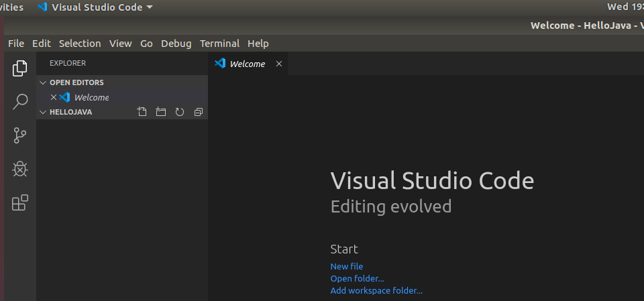
Task: Open the File menu
Action: [x=16, y=44]
